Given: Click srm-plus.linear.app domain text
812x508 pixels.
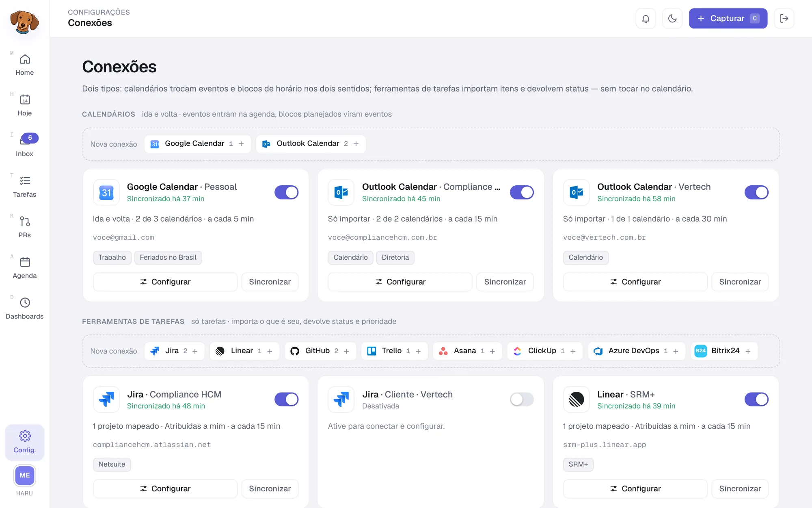Looking at the screenshot, I should click(605, 445).
